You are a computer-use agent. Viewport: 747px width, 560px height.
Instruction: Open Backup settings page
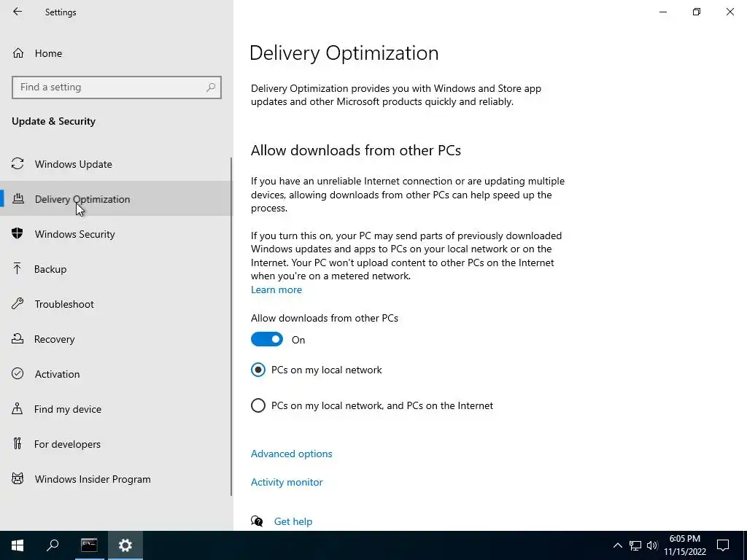coord(115,268)
